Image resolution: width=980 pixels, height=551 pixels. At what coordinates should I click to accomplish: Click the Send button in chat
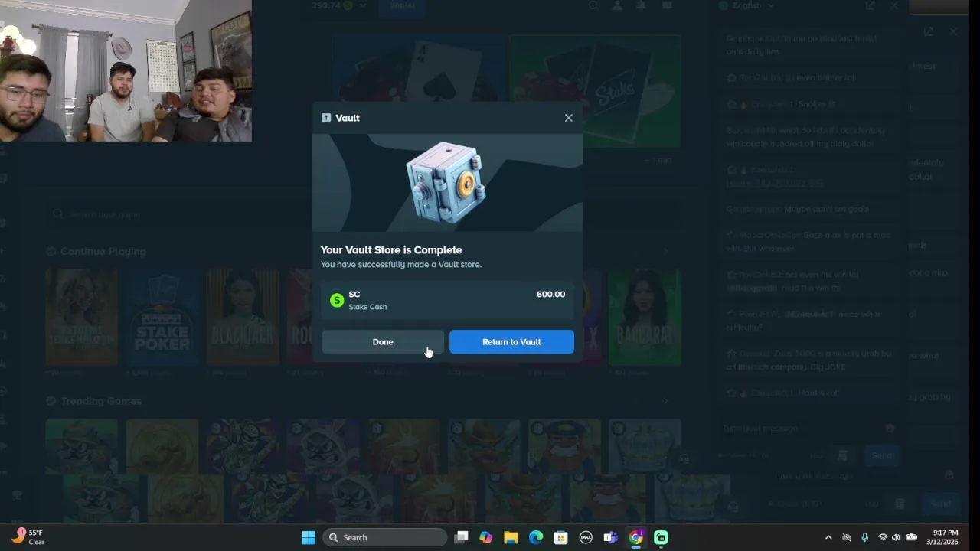pos(881,455)
